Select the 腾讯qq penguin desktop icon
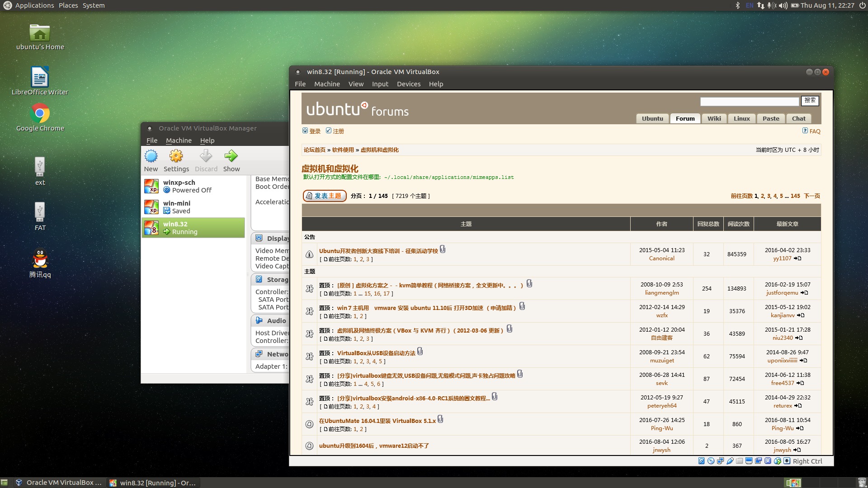 (40, 263)
